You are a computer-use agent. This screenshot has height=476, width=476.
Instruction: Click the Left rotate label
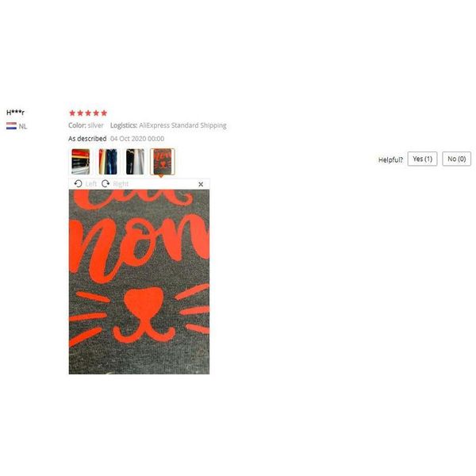(x=90, y=184)
